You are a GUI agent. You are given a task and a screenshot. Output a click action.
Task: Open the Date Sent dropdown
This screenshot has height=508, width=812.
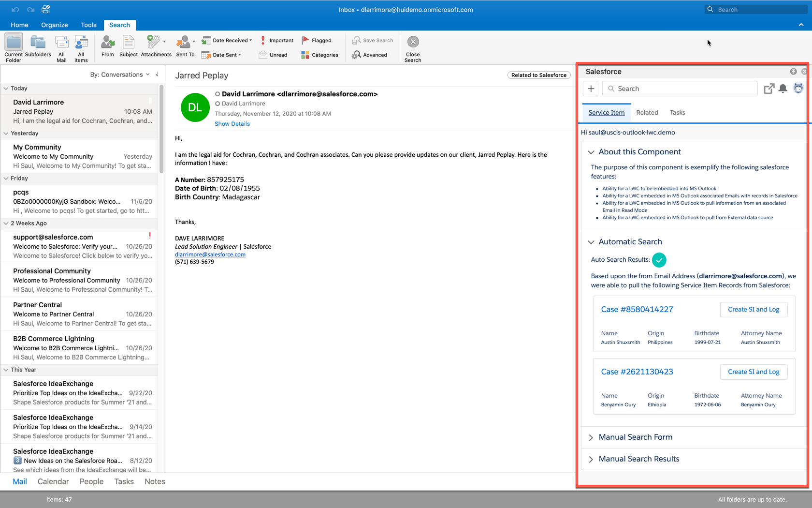[221, 55]
